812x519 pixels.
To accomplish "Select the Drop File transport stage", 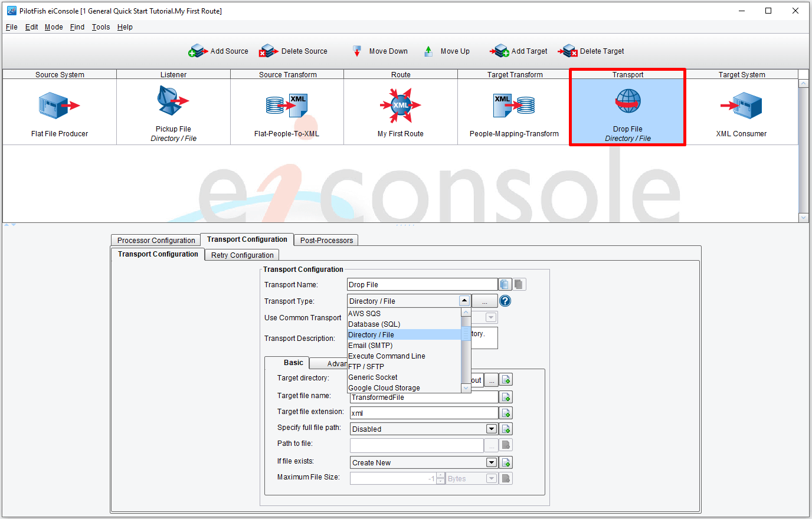I will 628,113.
